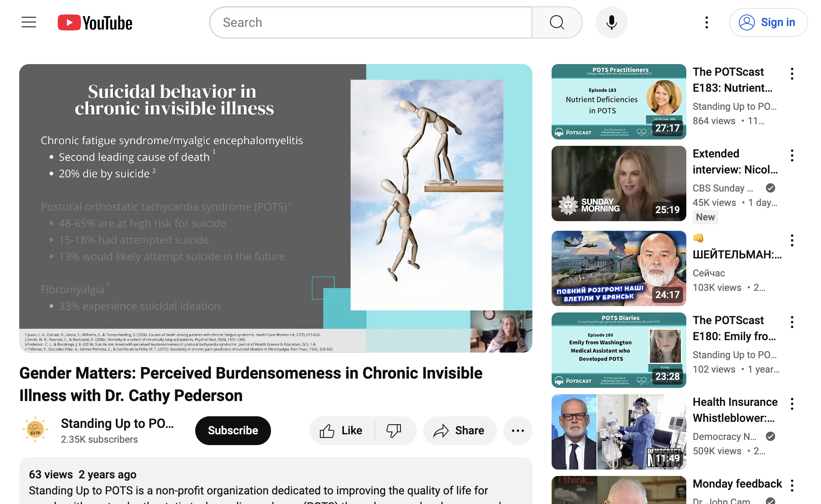Image resolution: width=821 pixels, height=504 pixels.
Task: Open the ШЕЙТЕЛЬМАН video thumbnail
Action: coord(619,268)
